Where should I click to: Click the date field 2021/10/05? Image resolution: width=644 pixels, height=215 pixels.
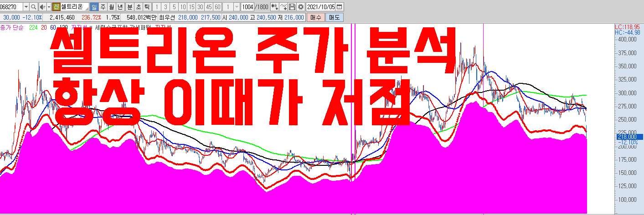coord(320,7)
